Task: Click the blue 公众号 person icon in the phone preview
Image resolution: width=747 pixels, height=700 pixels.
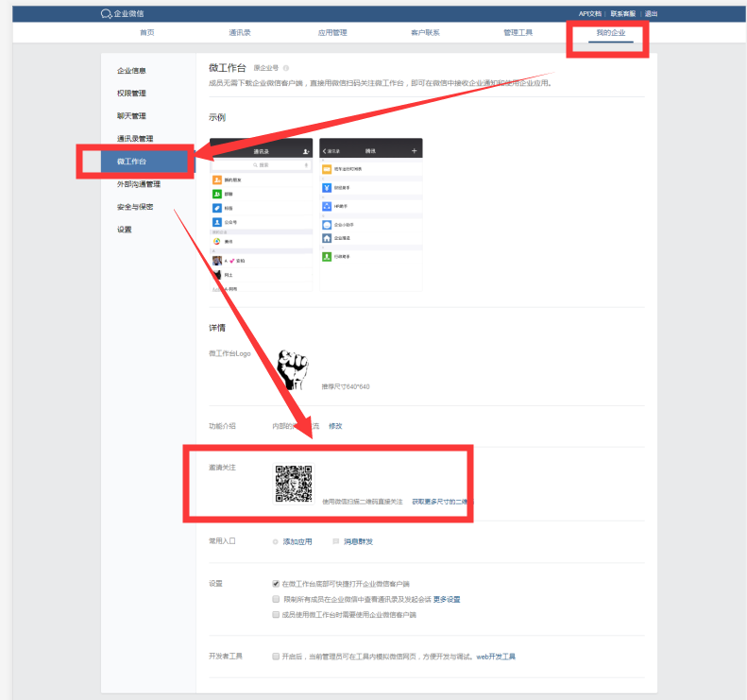Action: (x=217, y=222)
